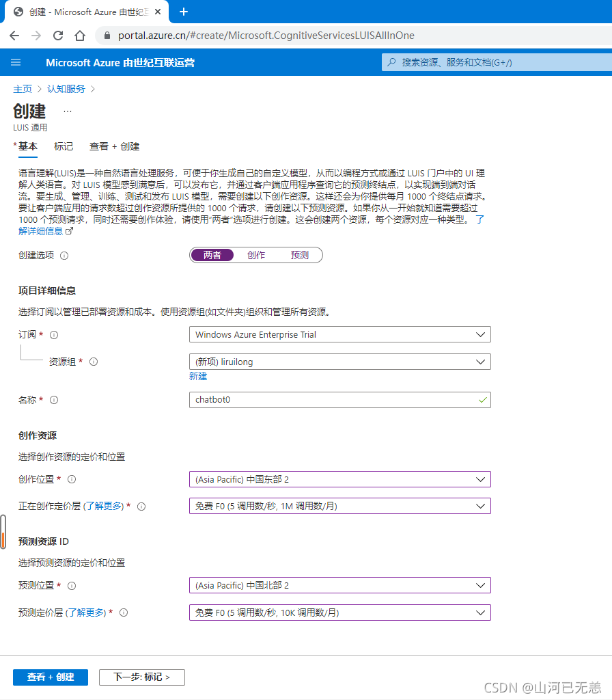The height and width of the screenshot is (700, 612).
Task: Click 新建 under resource group
Action: 198,377
